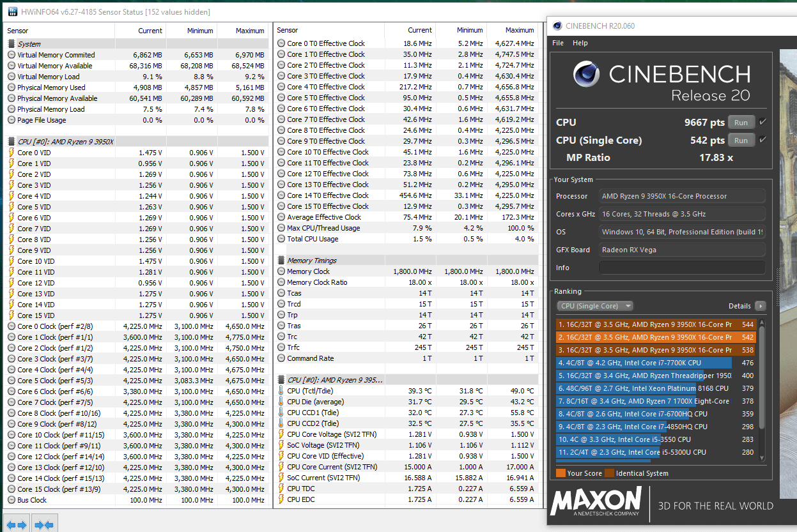Click lightning bolt icon next to Core 0 VID
This screenshot has height=532, width=797.
[x=12, y=153]
